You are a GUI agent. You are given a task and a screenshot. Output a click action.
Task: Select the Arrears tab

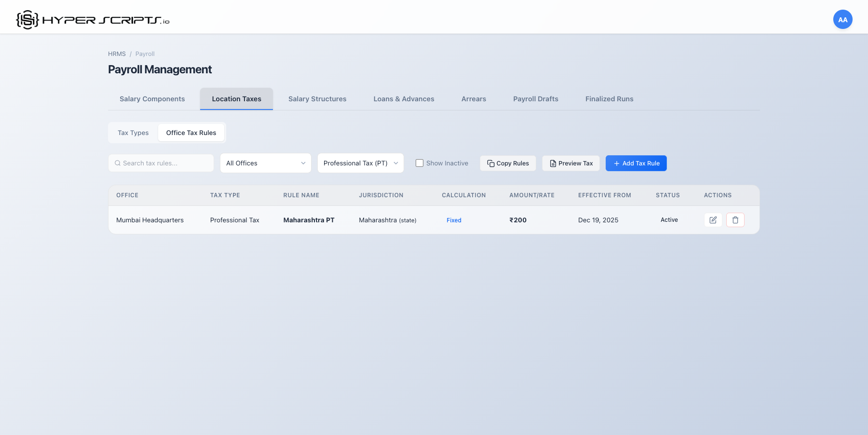(474, 99)
